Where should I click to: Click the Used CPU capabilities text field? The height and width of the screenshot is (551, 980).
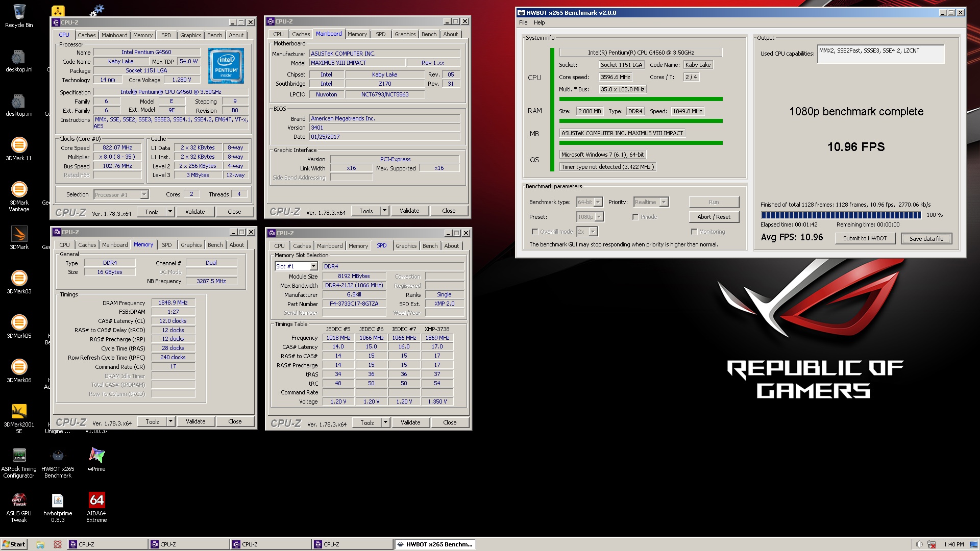[880, 54]
